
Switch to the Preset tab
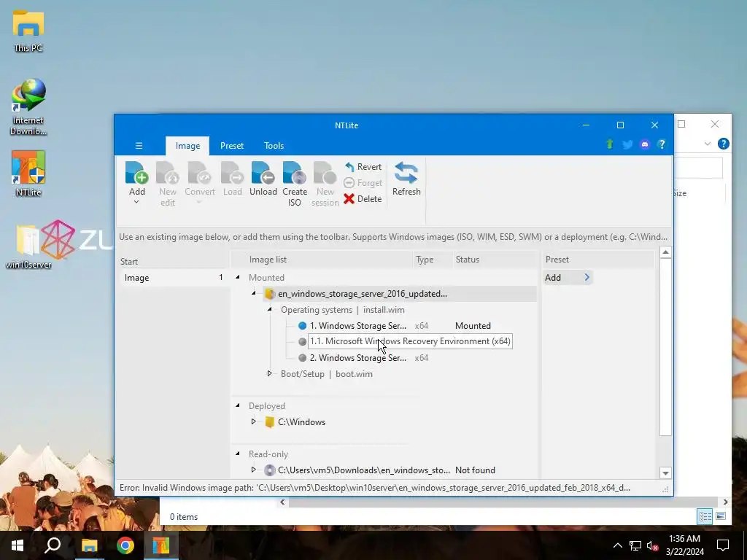click(x=232, y=146)
